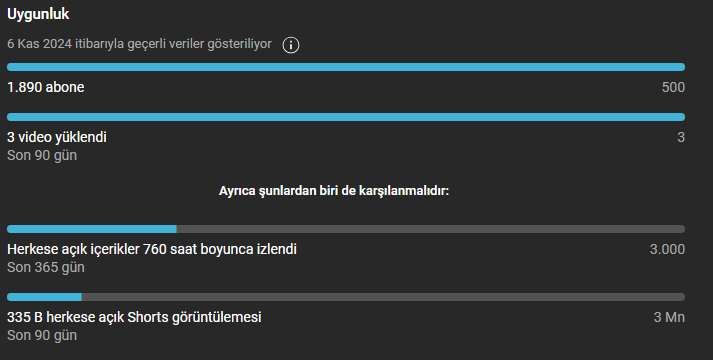The height and width of the screenshot is (360, 713).
Task: Click the unfilled gray part of watch hours bar
Action: pyautogui.click(x=431, y=229)
